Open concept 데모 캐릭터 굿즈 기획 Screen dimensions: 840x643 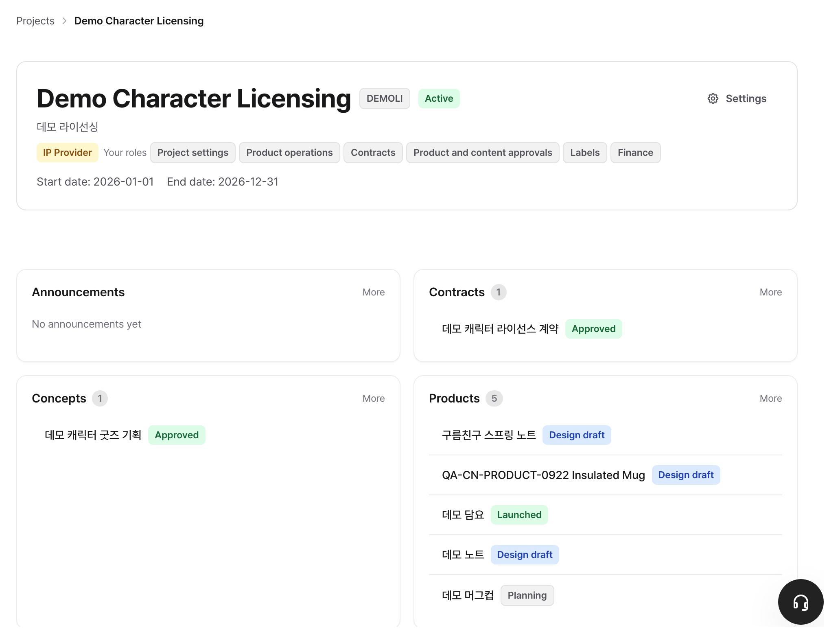point(93,435)
